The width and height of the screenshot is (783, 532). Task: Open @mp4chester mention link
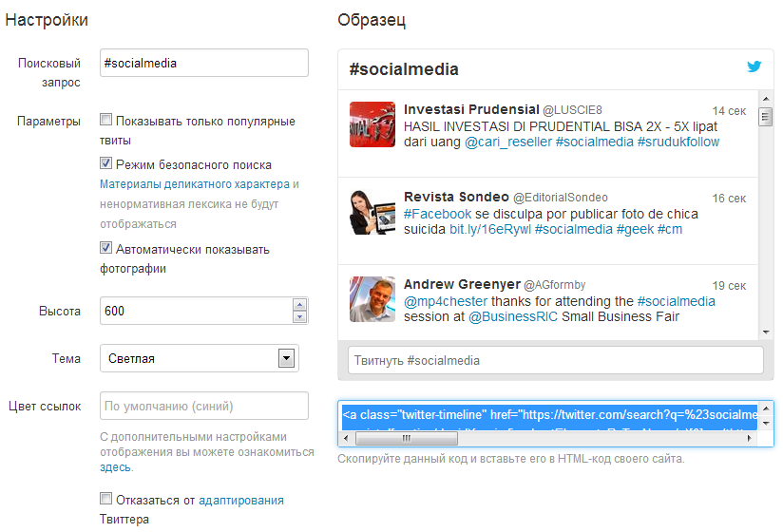446,301
